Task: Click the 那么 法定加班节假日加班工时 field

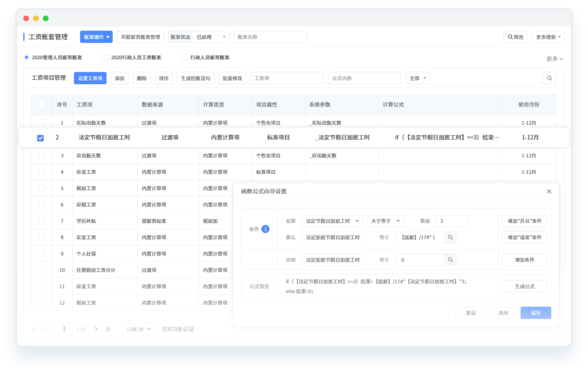Action: pos(332,237)
